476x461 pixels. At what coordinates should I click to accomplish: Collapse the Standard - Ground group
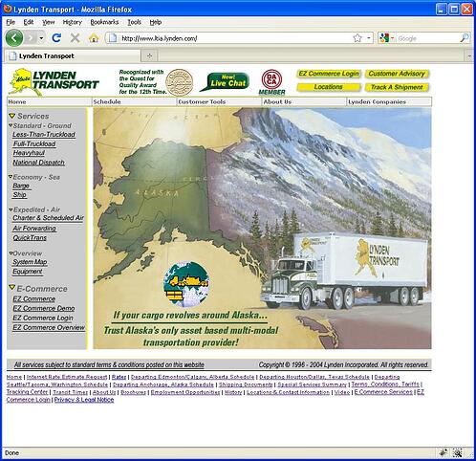(11, 125)
